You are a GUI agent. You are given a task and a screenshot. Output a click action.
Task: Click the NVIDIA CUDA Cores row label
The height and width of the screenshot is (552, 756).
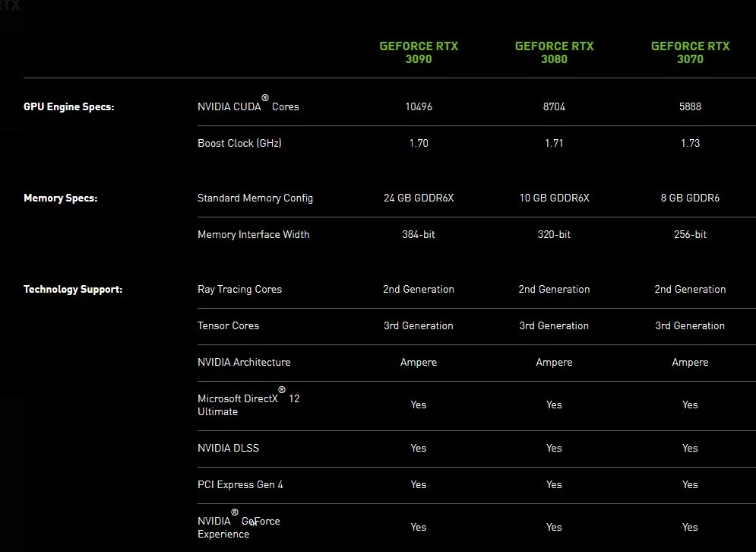coord(248,105)
